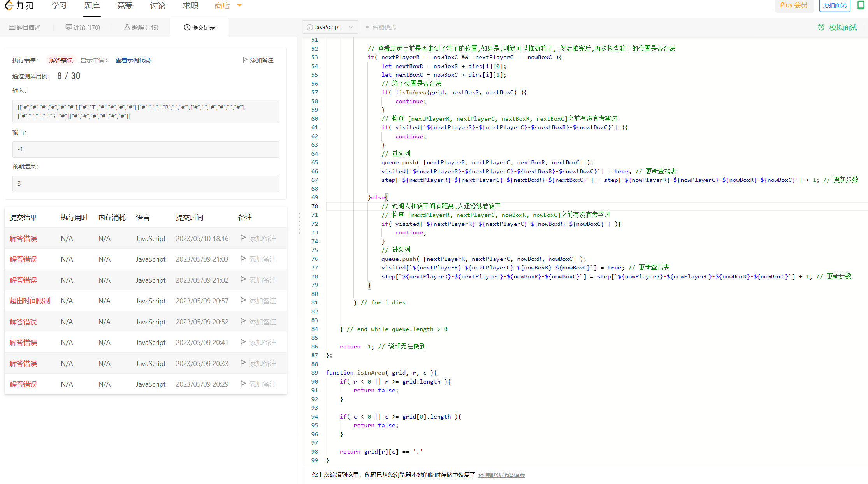Click the 评论 speech bubble icon
This screenshot has width=868, height=484.
[x=69, y=27]
